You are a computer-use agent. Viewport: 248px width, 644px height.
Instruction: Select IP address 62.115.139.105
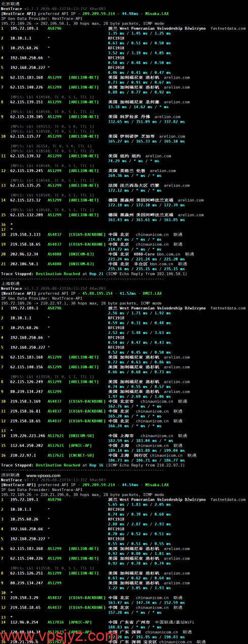(x=26, y=117)
